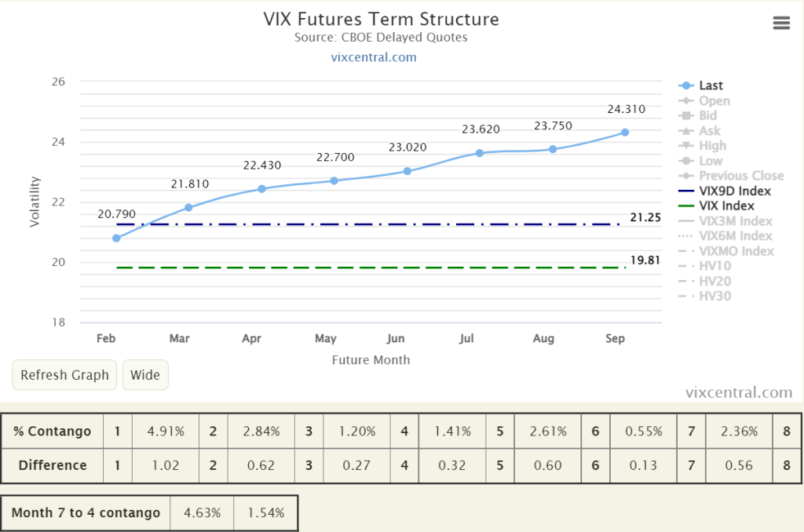Click the Jul data point on curve
804x532 pixels.
pyautogui.click(x=480, y=153)
